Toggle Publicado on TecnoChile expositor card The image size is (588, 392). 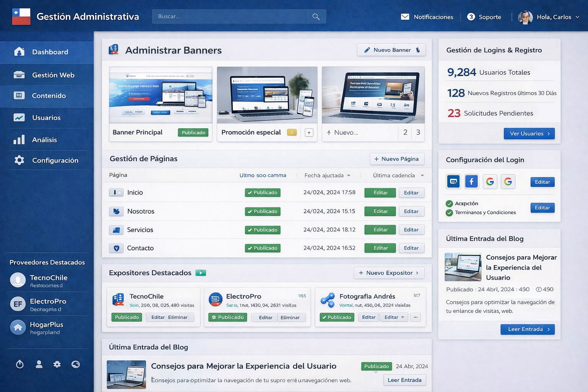point(127,317)
